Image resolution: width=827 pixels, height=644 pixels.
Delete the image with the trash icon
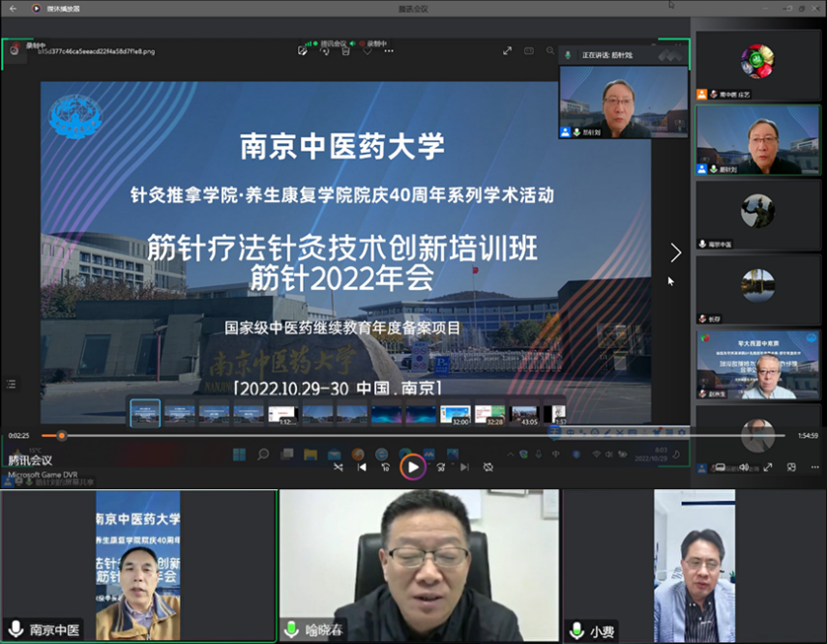point(345,51)
